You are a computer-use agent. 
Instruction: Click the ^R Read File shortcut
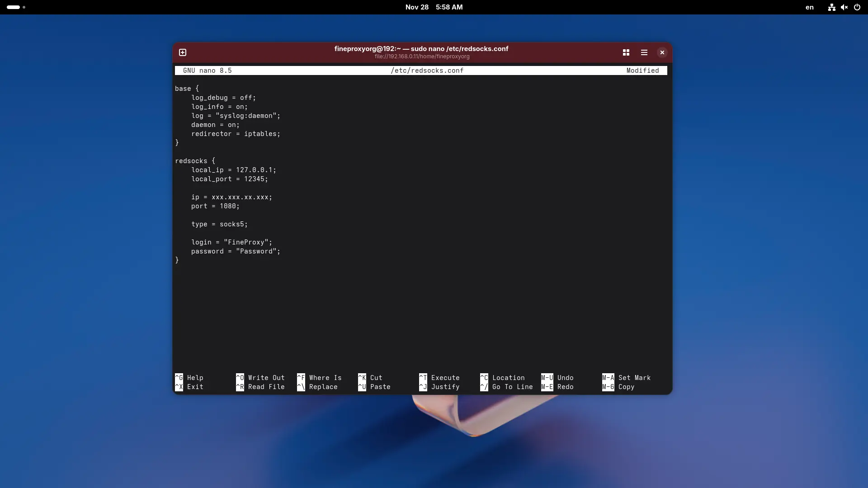tap(260, 387)
